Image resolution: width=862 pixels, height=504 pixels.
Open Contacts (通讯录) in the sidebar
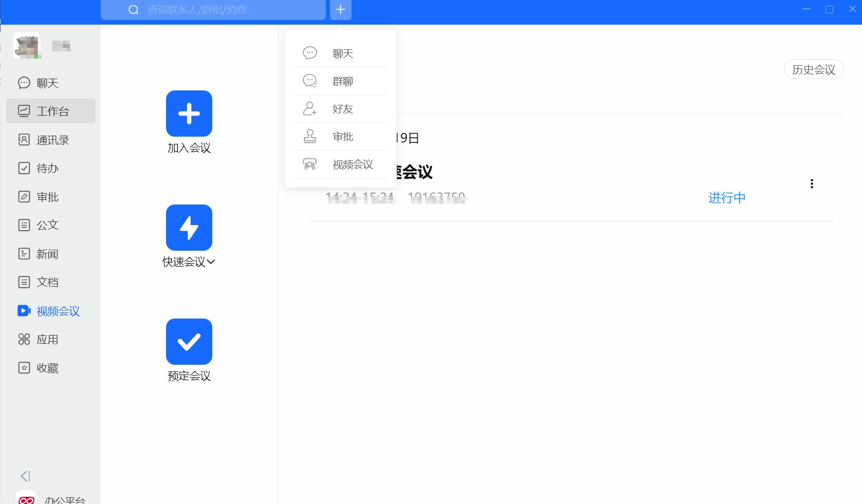click(52, 140)
